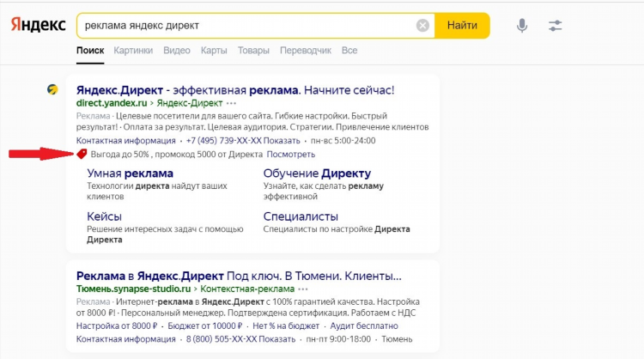Click 'Специалисты по настройке Директа' description

click(337, 229)
